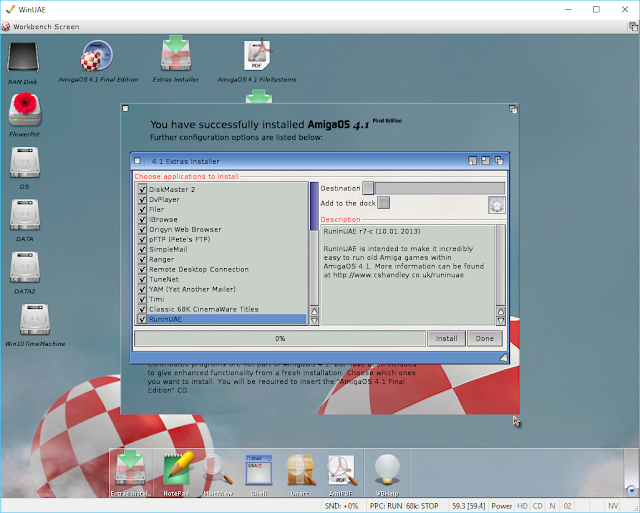
Task: Launch MultiView from the dock
Action: click(218, 470)
